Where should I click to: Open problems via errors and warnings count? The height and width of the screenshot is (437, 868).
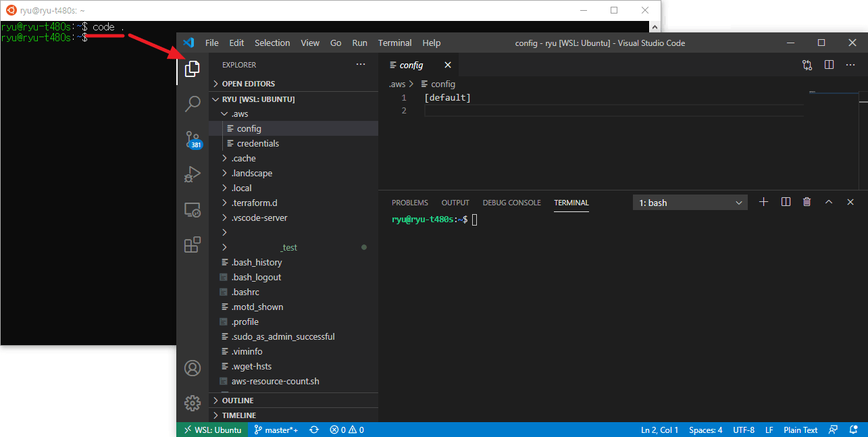[347, 430]
